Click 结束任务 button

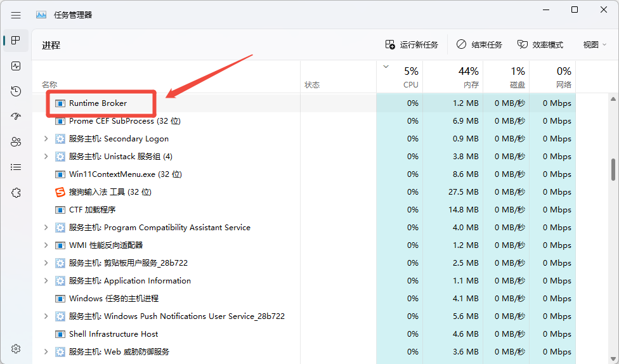tap(479, 44)
